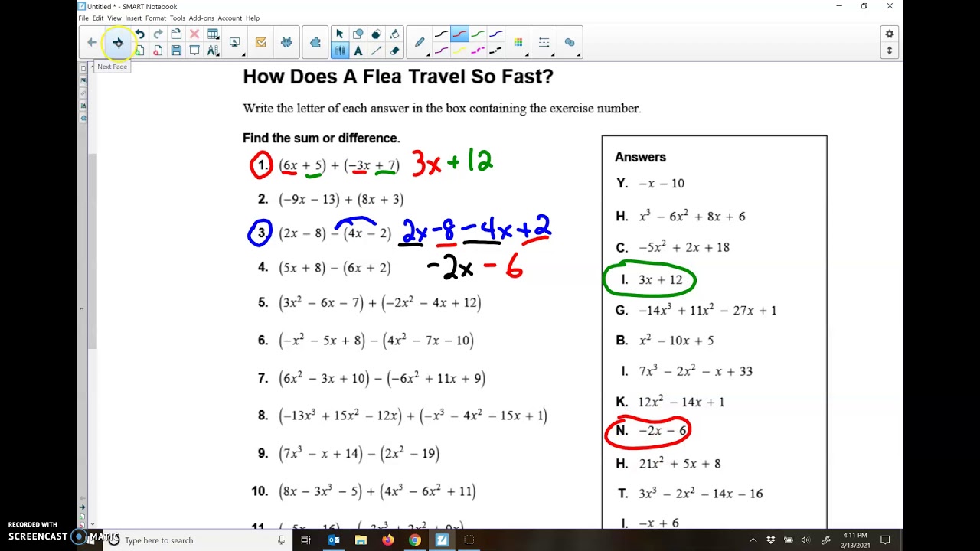Open the Account menu
Screen dimensions: 980x551
coord(230,18)
